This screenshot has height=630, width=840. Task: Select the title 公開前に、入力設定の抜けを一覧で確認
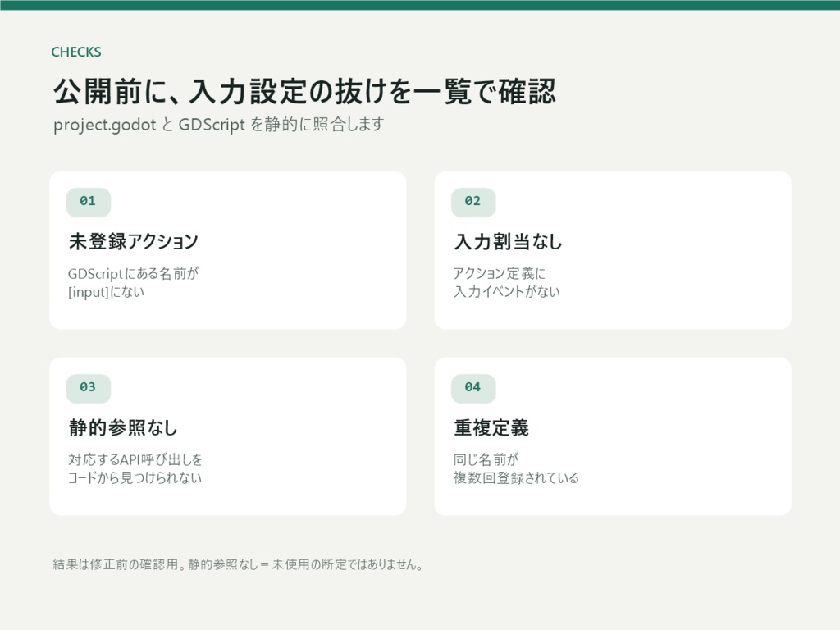click(x=304, y=91)
